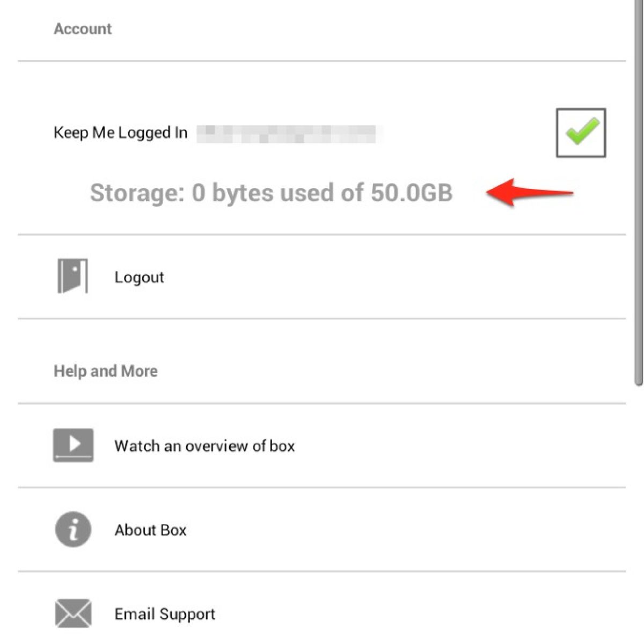
Task: Tap the green checkmark icon
Action: click(x=582, y=131)
